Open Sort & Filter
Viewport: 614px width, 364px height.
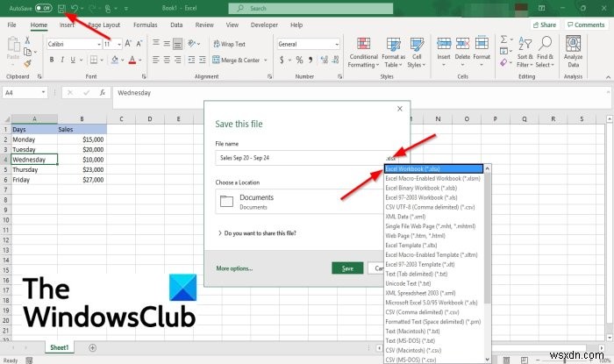click(525, 52)
